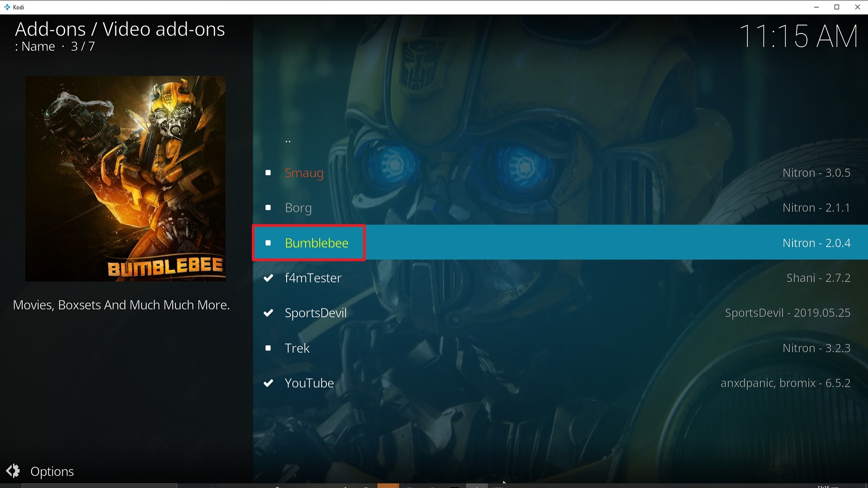This screenshot has height=488, width=868.
Task: Maximize the Kodi window
Action: [837, 7]
